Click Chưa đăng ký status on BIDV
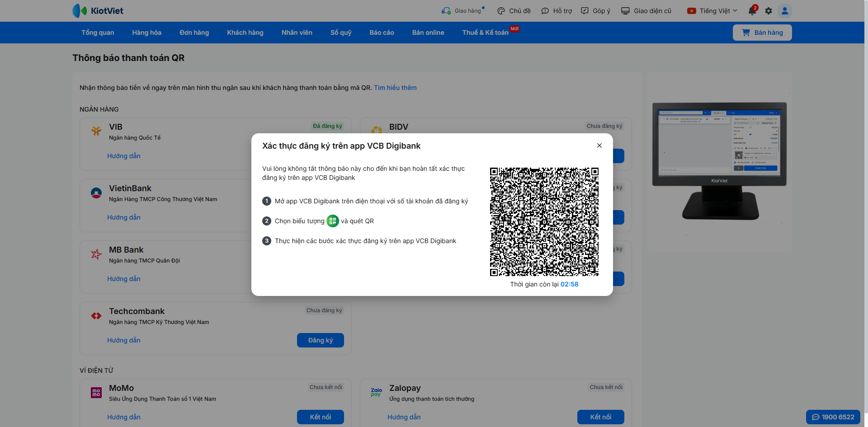This screenshot has height=427, width=868. pos(604,126)
